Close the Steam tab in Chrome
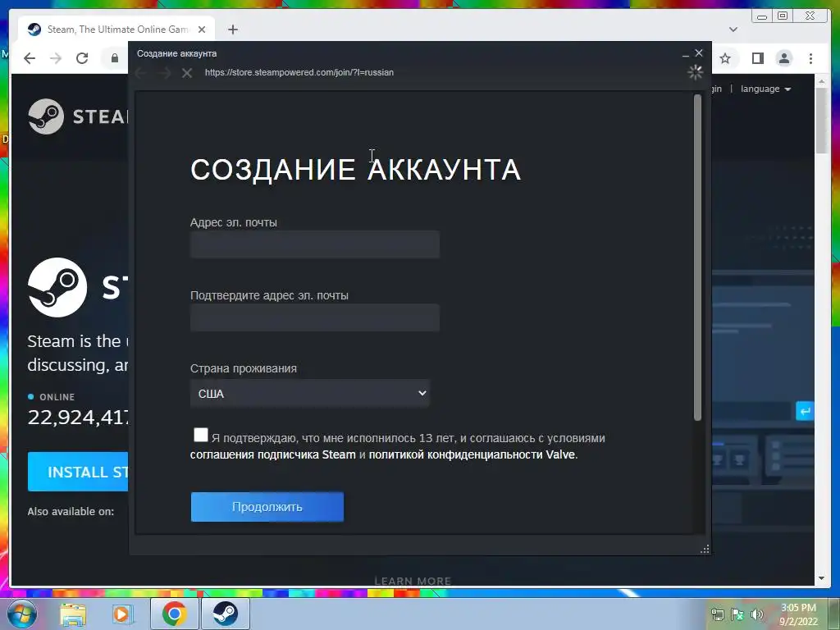The width and height of the screenshot is (840, 630). pyautogui.click(x=202, y=30)
